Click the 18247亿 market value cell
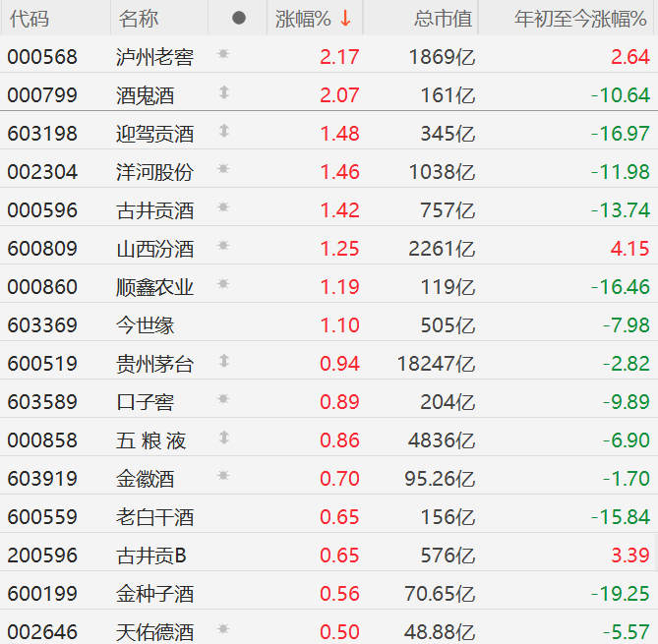Image resolution: width=658 pixels, height=644 pixels. click(436, 364)
